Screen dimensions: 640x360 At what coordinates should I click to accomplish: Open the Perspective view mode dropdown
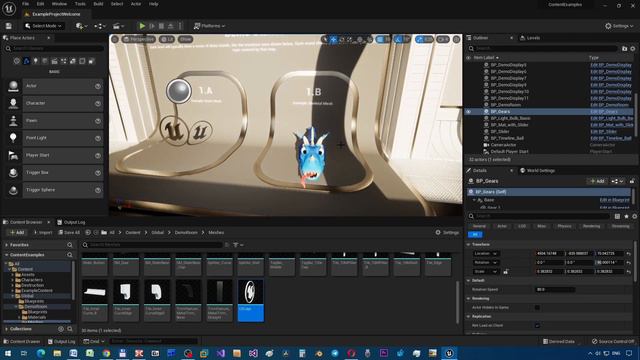(x=139, y=39)
